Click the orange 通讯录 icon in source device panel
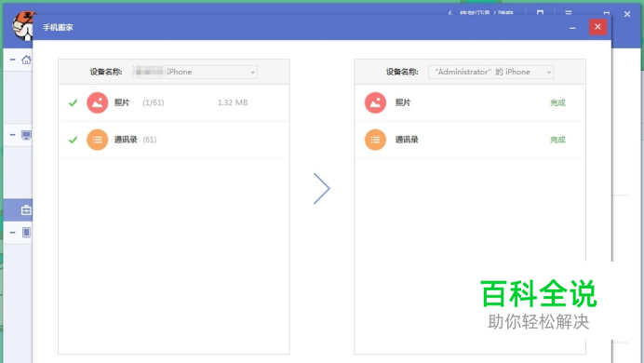This screenshot has height=363, width=644. click(98, 140)
